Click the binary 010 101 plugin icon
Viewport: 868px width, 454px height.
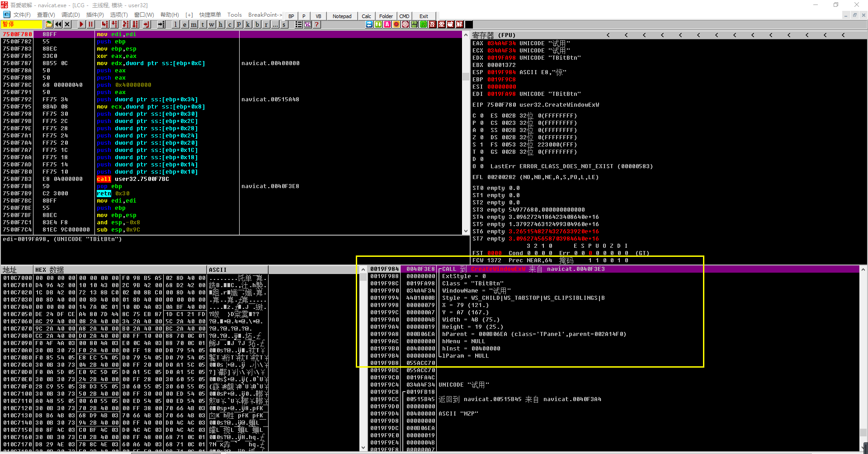point(415,24)
